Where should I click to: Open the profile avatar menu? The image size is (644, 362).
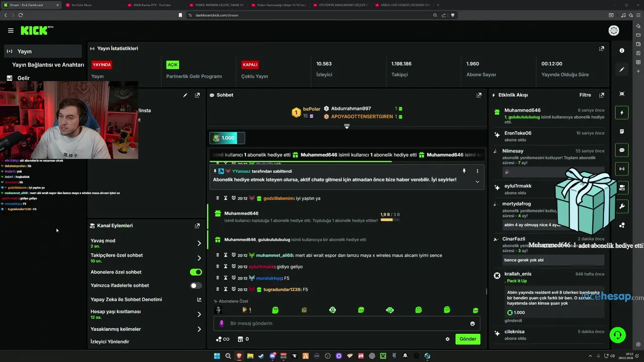(614, 31)
